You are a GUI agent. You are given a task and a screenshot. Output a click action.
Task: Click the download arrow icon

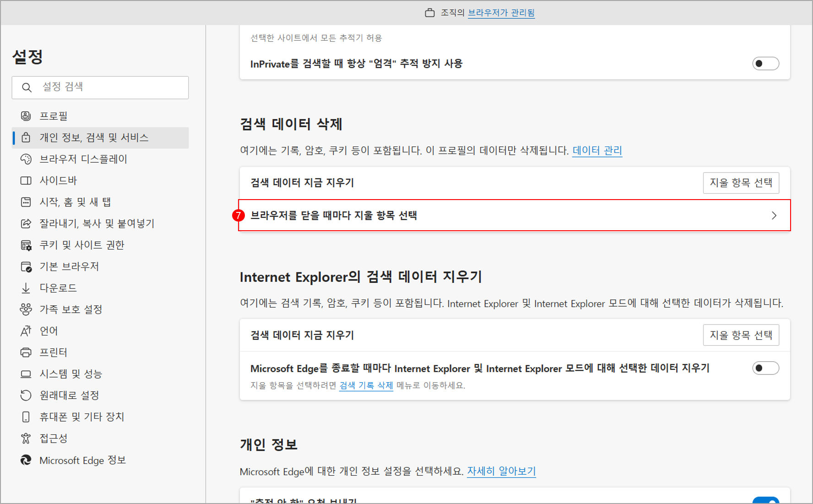click(x=26, y=288)
